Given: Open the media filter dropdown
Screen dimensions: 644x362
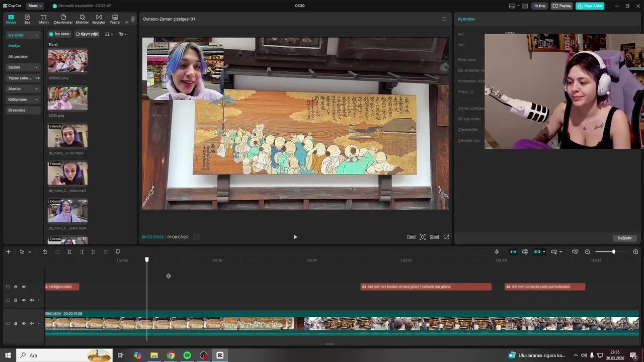Looking at the screenshot, I should 122,34.
